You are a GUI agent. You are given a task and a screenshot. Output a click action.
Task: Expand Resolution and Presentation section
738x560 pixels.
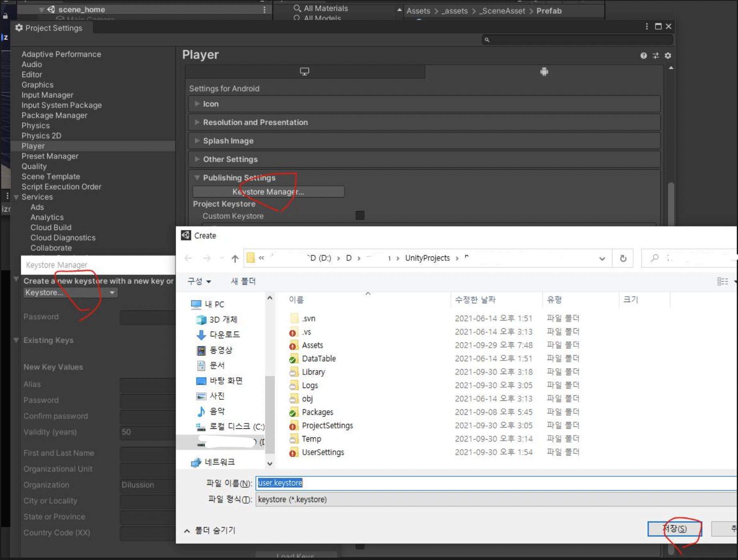coord(424,122)
